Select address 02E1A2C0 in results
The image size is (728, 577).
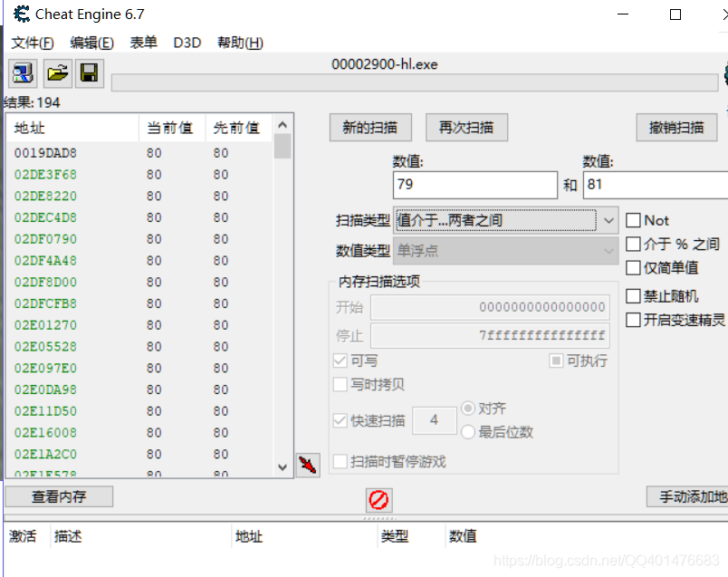click(45, 454)
